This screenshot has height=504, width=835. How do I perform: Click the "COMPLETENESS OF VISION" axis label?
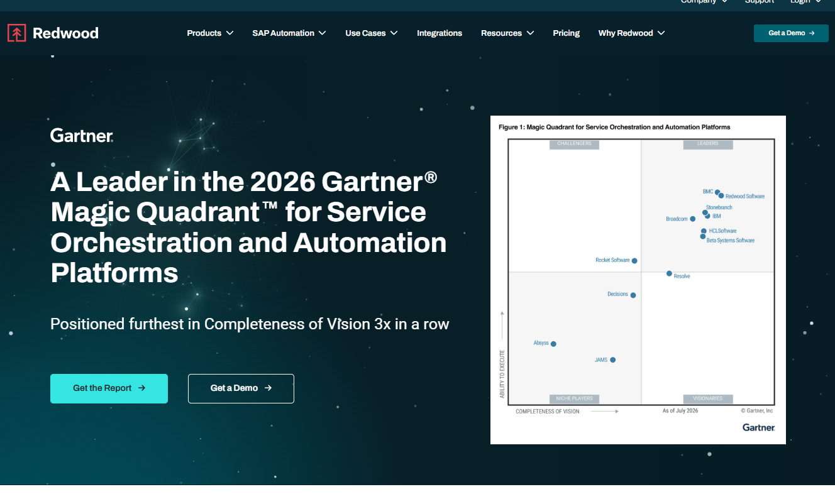[x=548, y=412]
